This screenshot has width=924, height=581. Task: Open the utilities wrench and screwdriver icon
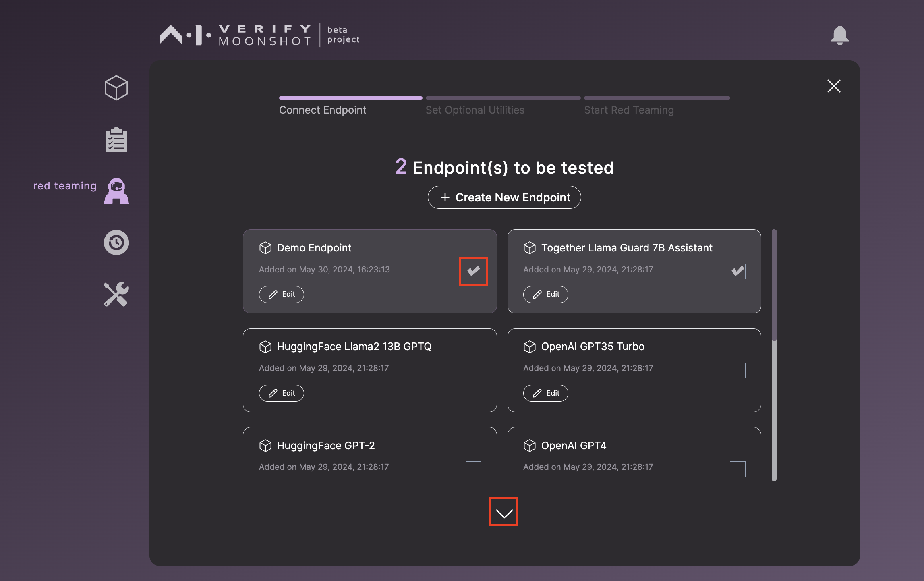click(x=116, y=294)
